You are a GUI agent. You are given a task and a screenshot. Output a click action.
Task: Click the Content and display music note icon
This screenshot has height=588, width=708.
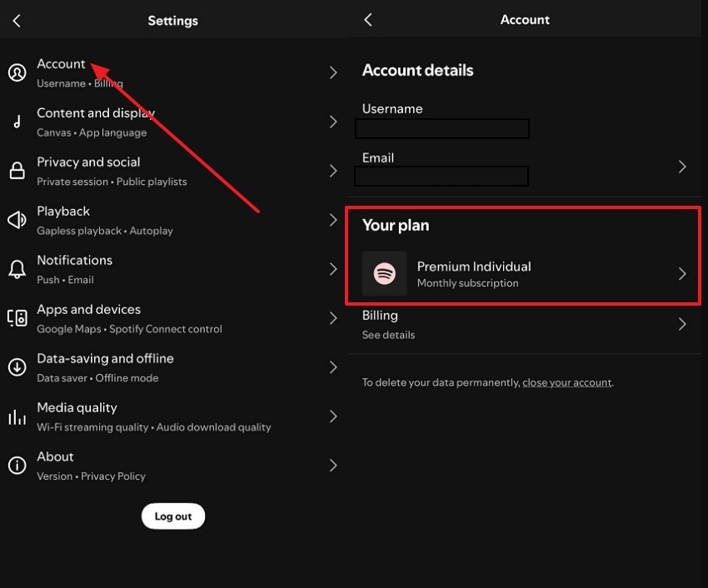click(17, 122)
